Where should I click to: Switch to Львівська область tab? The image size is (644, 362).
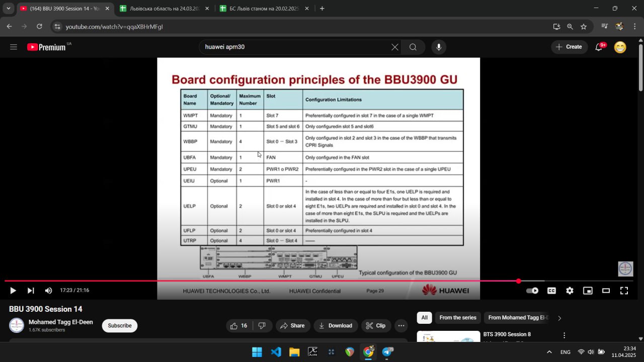coord(164,9)
